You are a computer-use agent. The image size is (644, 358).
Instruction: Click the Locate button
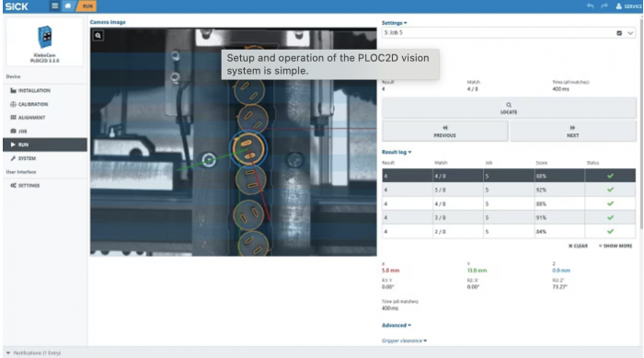pos(509,108)
